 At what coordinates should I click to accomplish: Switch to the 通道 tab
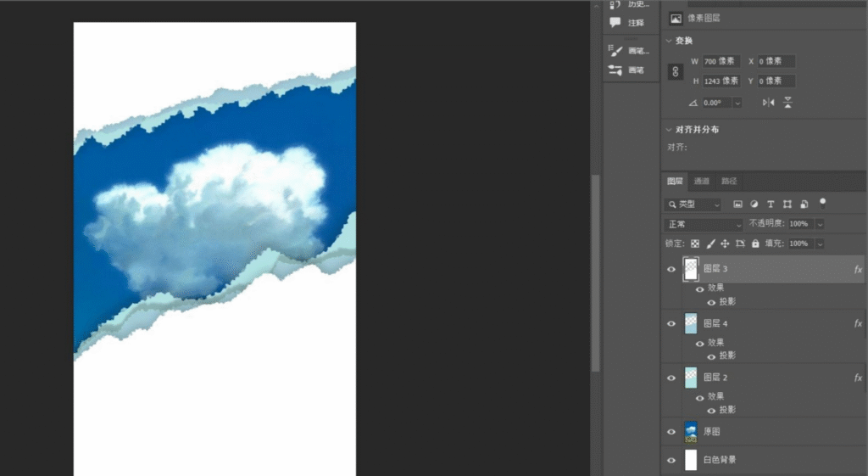701,182
